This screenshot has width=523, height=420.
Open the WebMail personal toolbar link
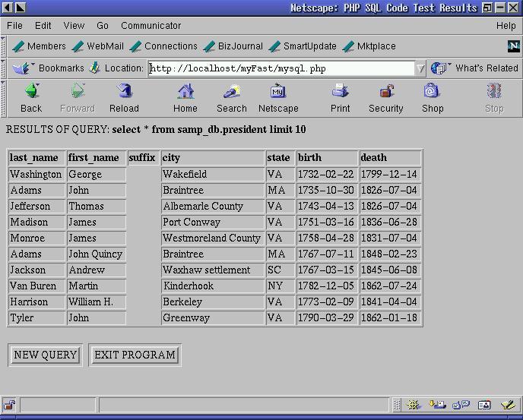coord(98,46)
